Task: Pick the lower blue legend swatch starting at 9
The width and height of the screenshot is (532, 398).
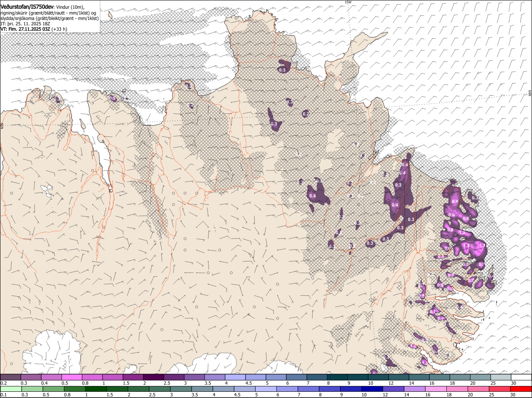Action: point(351,389)
